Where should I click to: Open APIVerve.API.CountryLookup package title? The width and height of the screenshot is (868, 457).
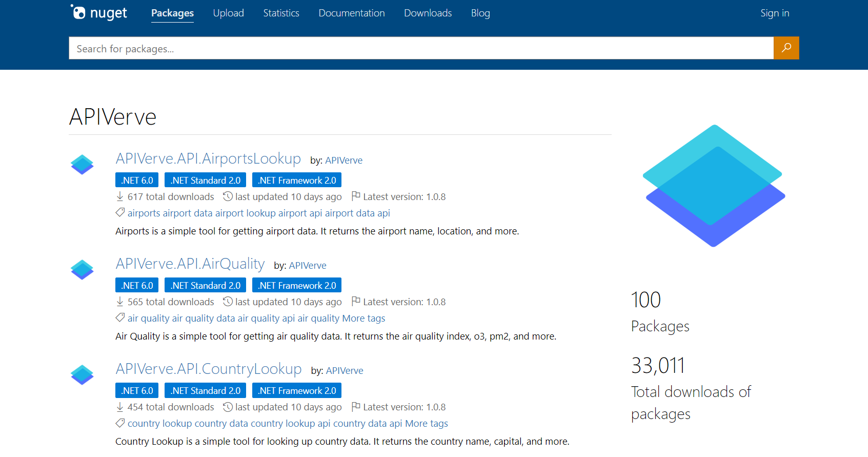(209, 369)
